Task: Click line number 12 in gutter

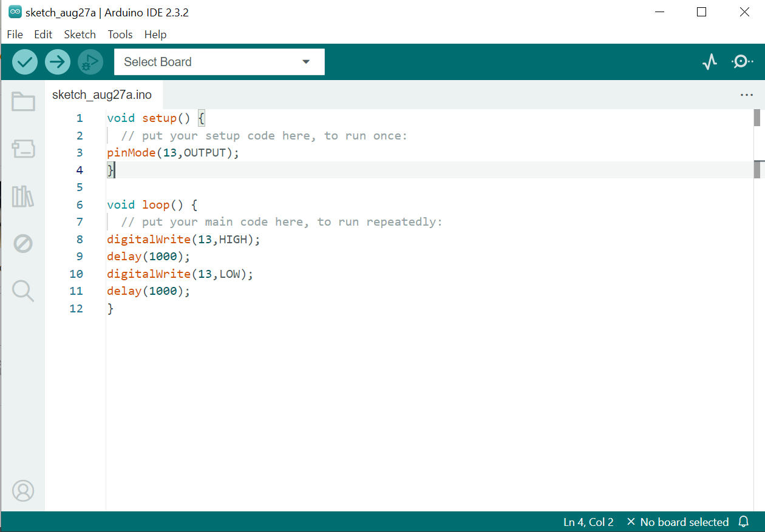Action: 76,308
